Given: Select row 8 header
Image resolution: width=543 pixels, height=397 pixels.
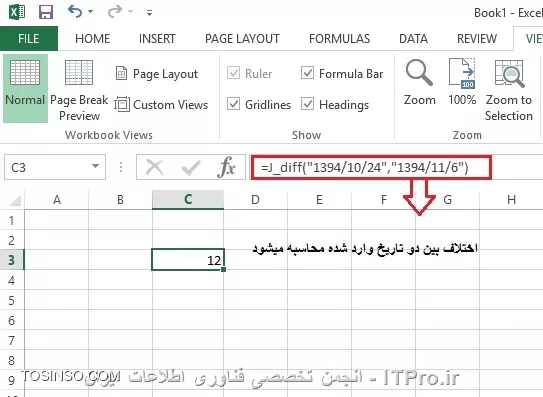Looking at the screenshot, I should click(12, 360).
